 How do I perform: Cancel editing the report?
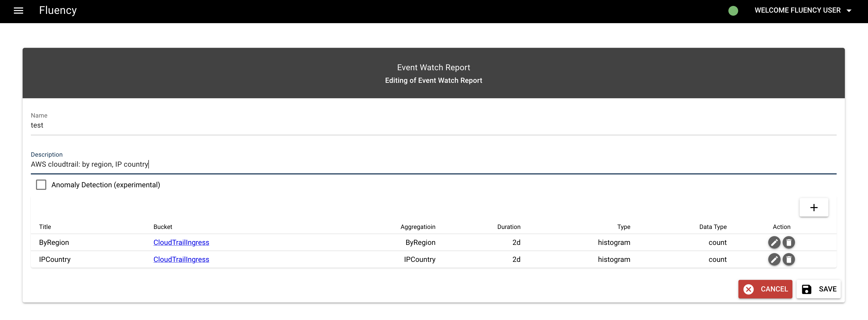tap(765, 289)
